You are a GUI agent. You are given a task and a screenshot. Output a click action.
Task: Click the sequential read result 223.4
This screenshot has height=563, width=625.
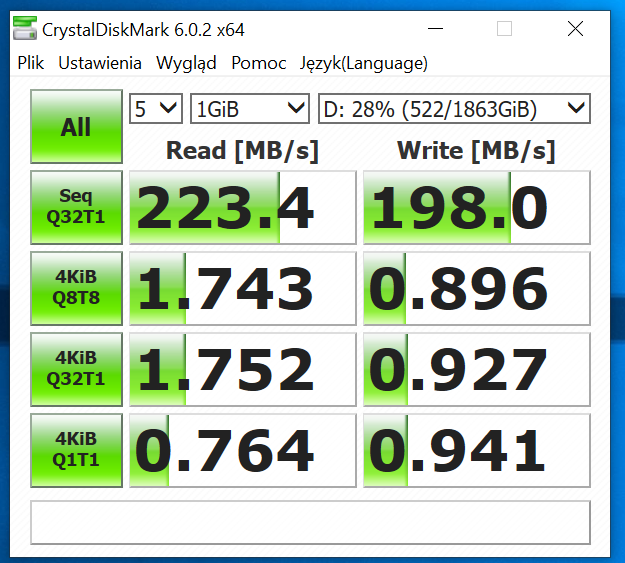(x=242, y=208)
